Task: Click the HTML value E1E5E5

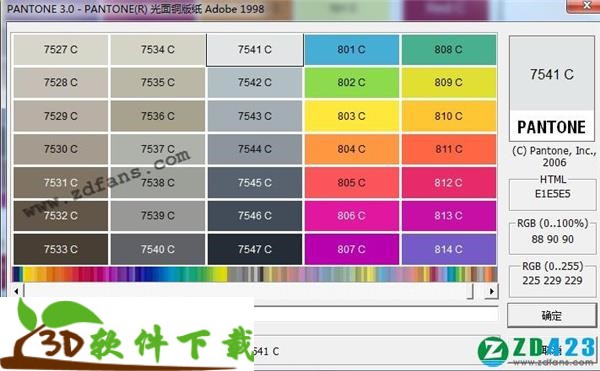Action: (553, 194)
